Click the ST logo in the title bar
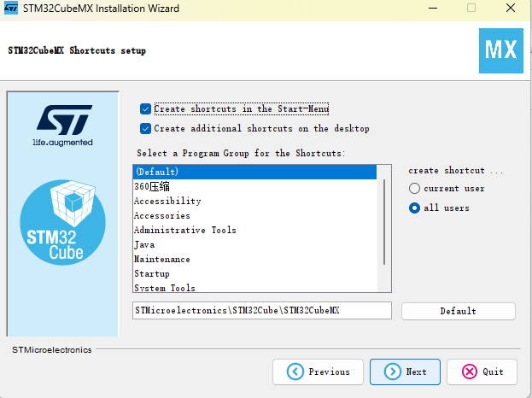 [11, 8]
